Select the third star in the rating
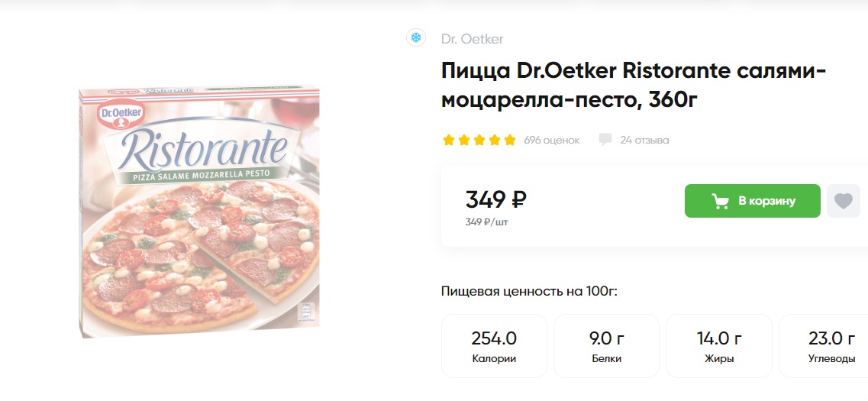 pos(479,140)
